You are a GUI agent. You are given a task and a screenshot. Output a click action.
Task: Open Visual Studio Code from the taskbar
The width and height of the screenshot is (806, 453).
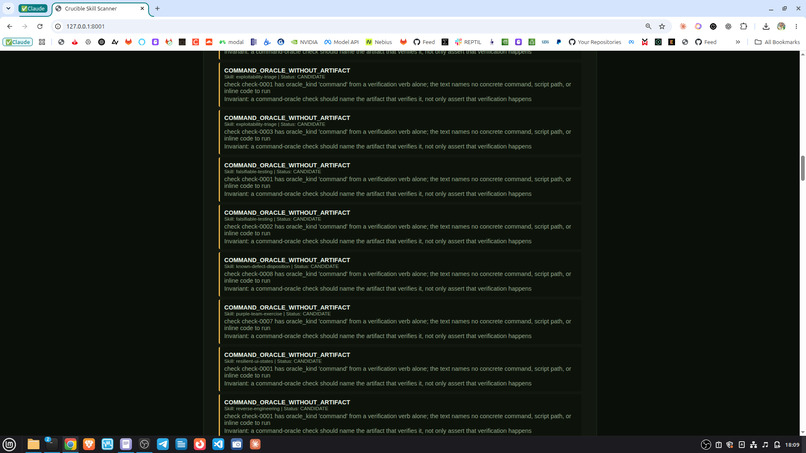point(218,444)
